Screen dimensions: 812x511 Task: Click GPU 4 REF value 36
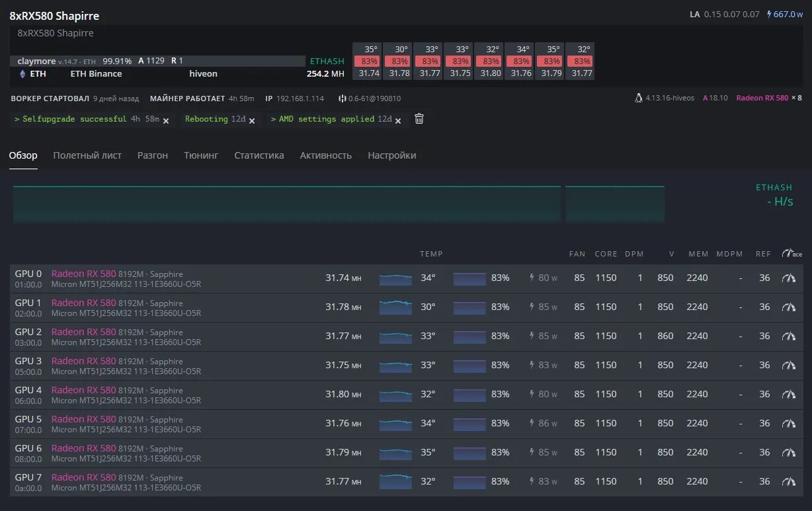pyautogui.click(x=764, y=394)
